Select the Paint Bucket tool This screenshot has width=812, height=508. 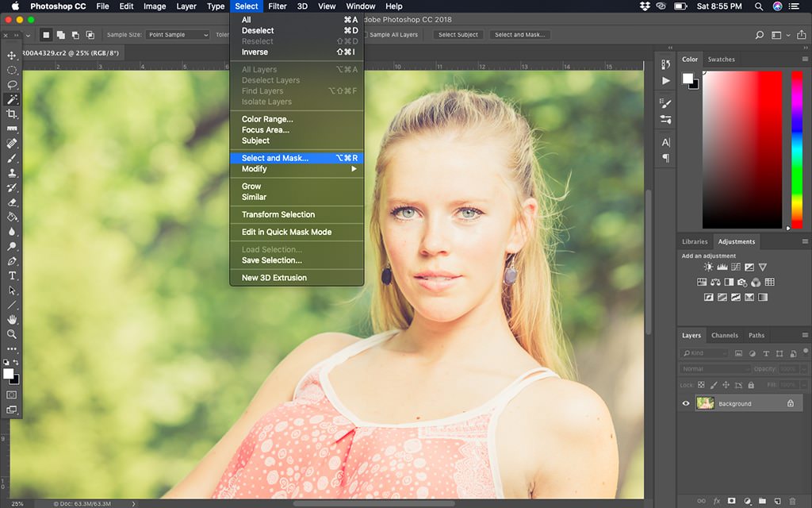(12, 217)
